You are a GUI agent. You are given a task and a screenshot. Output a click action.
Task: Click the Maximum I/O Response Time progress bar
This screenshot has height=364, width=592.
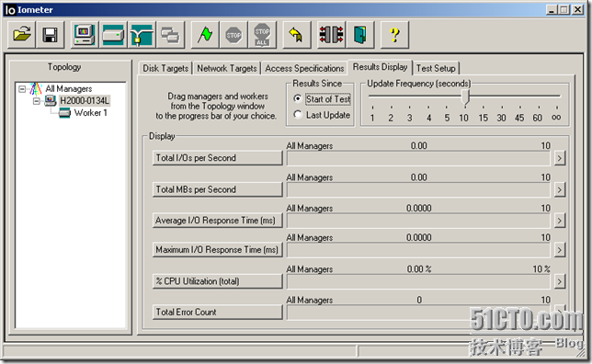click(x=418, y=251)
